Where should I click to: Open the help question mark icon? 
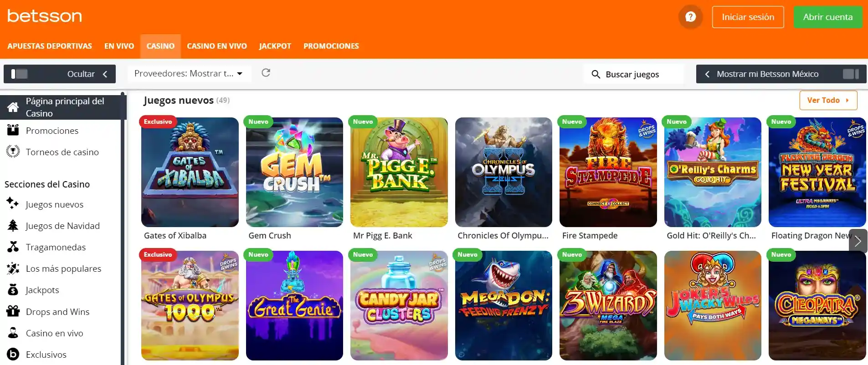tap(691, 17)
